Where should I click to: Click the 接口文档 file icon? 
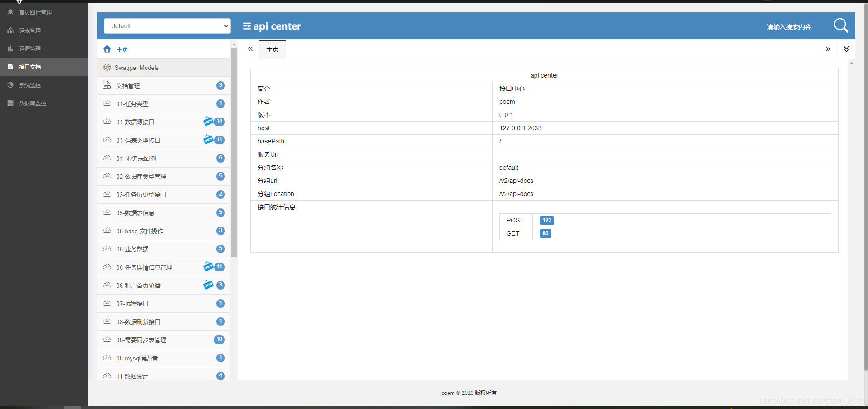click(x=10, y=67)
